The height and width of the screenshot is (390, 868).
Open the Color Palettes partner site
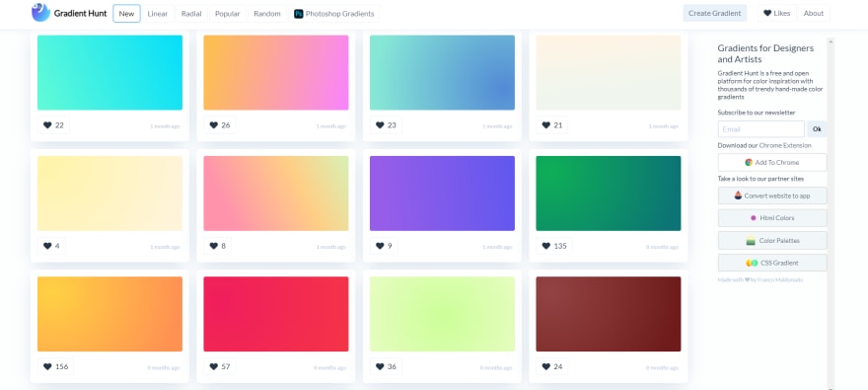pos(772,241)
